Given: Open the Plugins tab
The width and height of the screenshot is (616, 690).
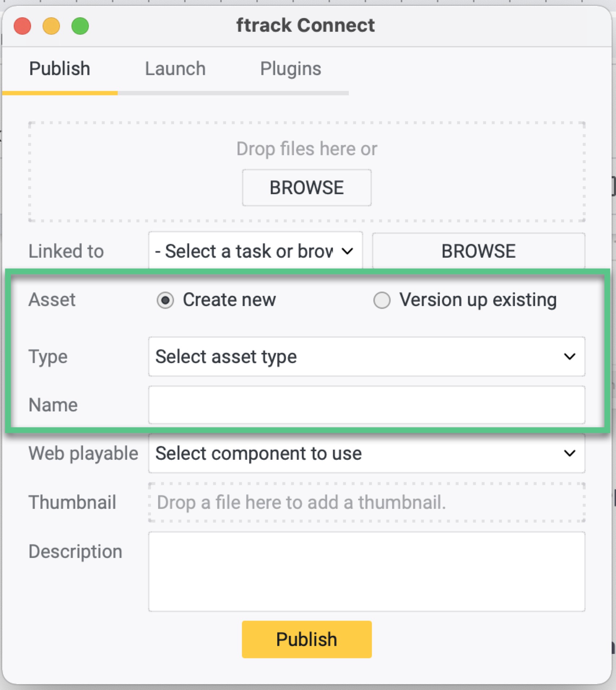Looking at the screenshot, I should point(291,69).
